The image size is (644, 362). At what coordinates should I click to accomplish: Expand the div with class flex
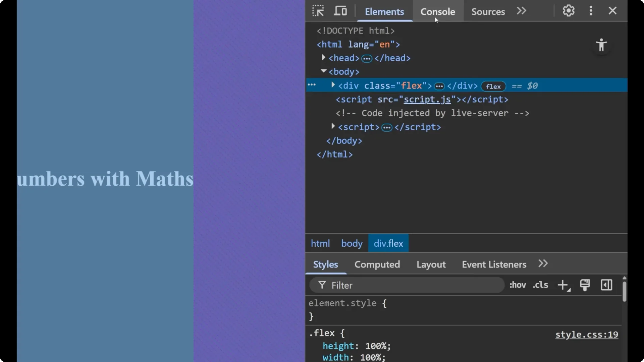click(x=333, y=85)
